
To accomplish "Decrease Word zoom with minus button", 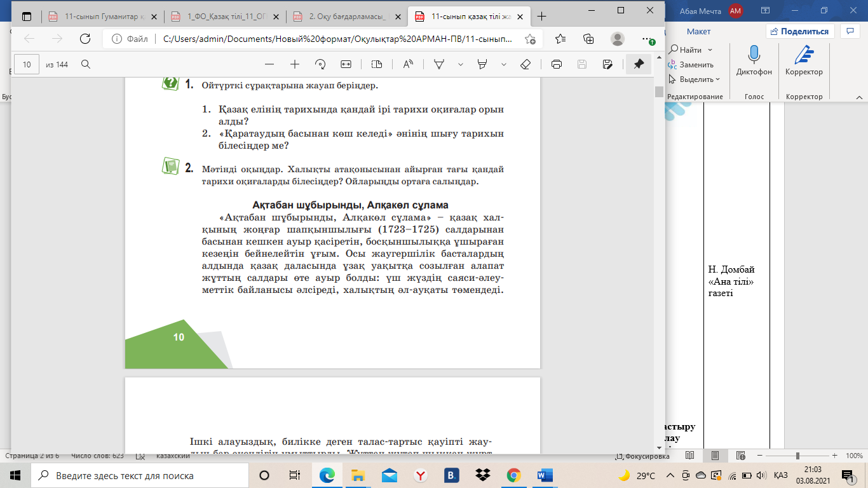I will pyautogui.click(x=761, y=456).
